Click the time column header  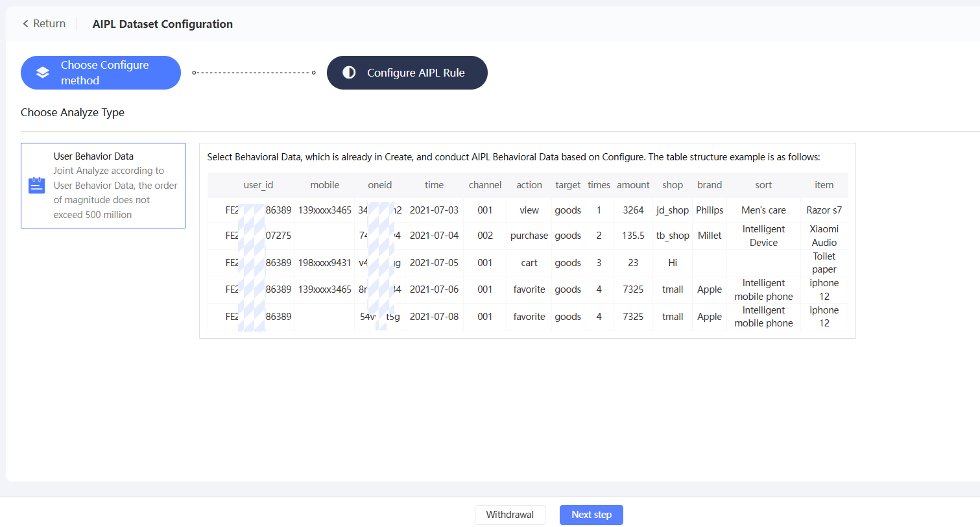coord(434,185)
